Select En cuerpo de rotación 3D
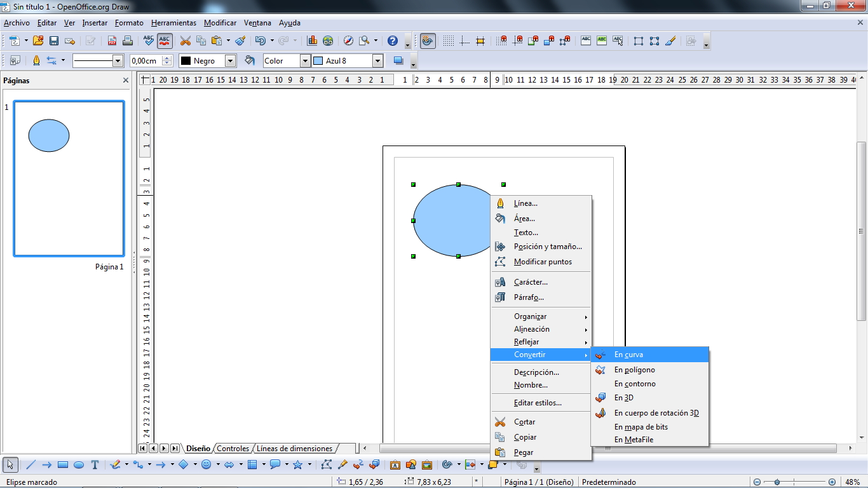 649,413
